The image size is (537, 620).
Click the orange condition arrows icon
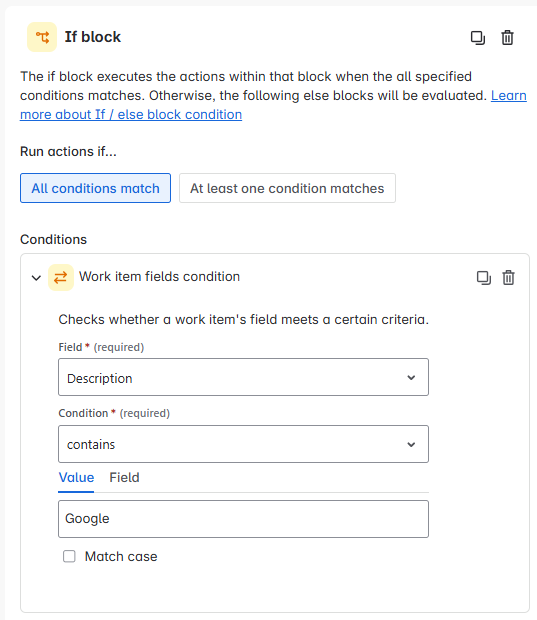point(61,278)
